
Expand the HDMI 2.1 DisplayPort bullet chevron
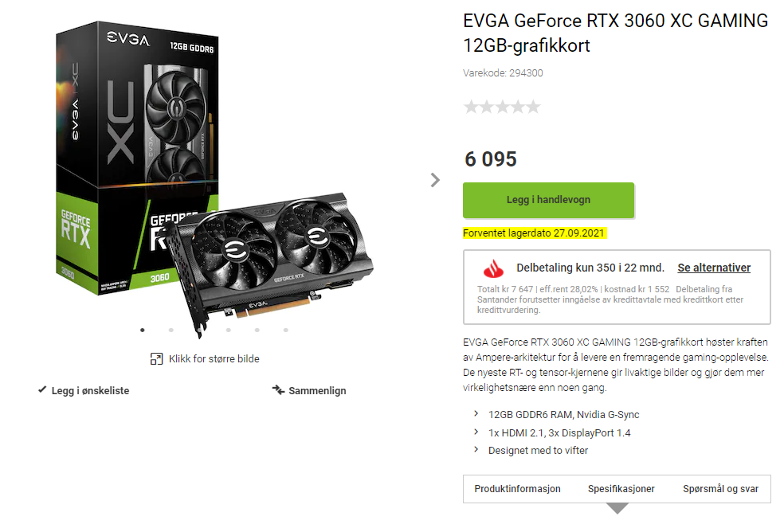pos(476,432)
